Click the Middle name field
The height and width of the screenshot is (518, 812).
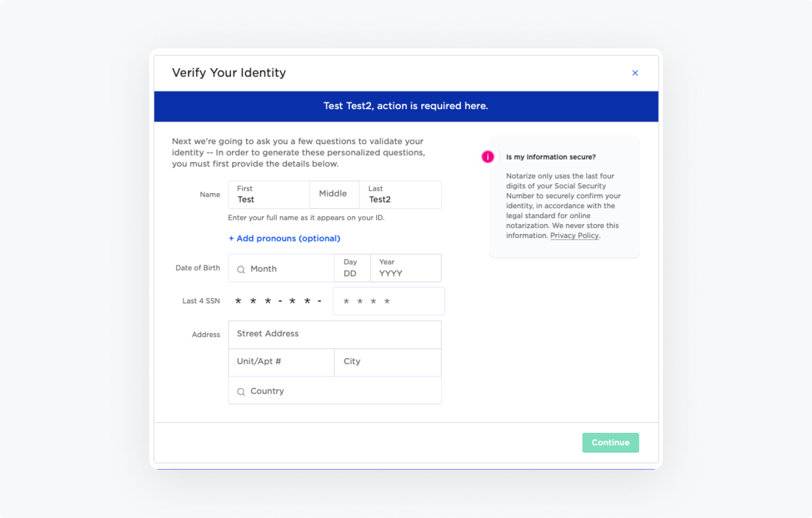(334, 194)
